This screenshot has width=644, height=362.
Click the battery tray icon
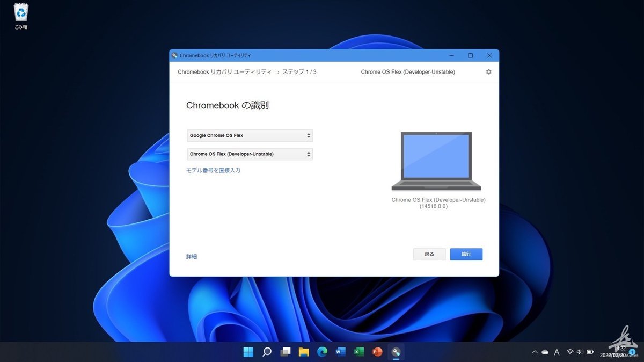590,352
